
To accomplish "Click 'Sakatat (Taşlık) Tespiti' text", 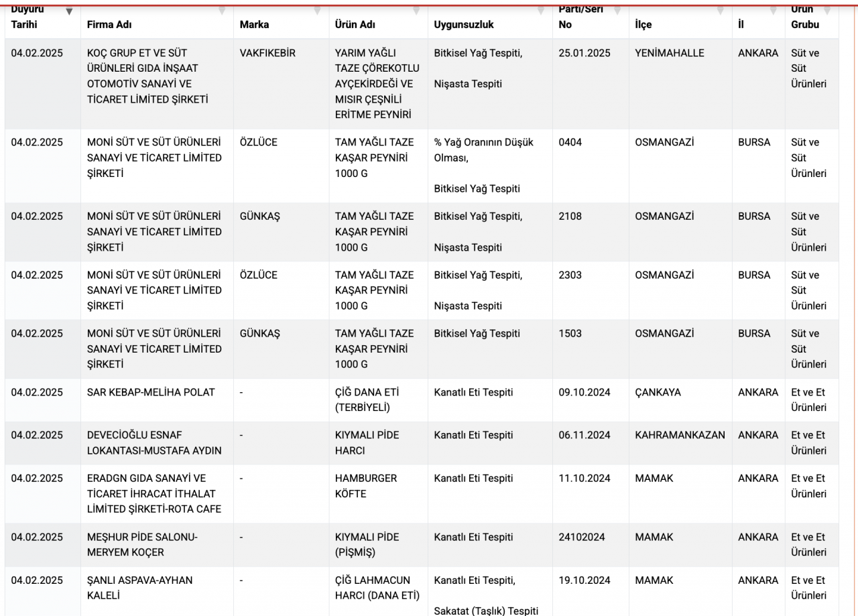I will tap(486, 611).
